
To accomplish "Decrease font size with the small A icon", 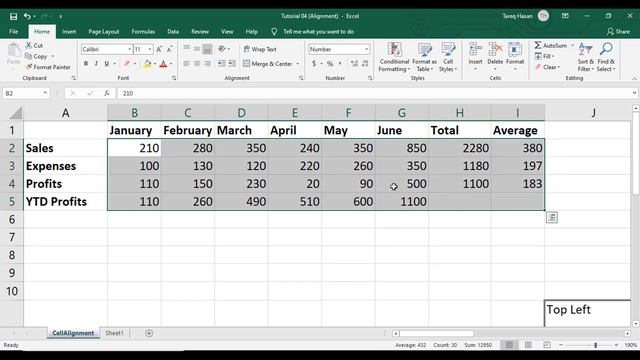I will (x=169, y=49).
